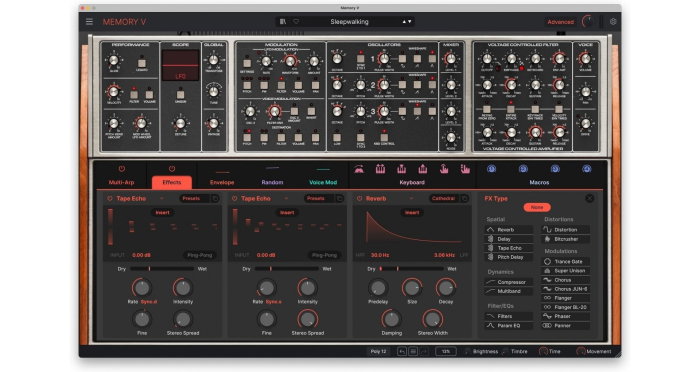Open the settings gear icon

[613, 21]
